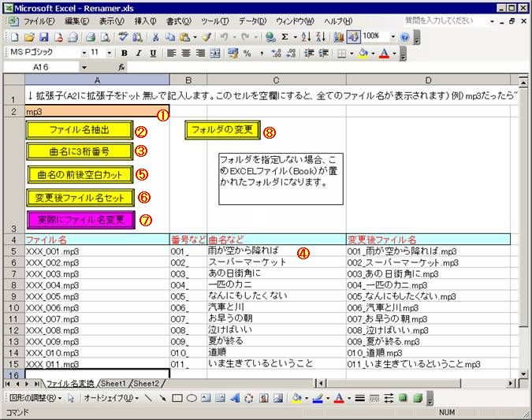Toggle Italic formatting
This screenshot has width=532, height=420.
(138, 54)
